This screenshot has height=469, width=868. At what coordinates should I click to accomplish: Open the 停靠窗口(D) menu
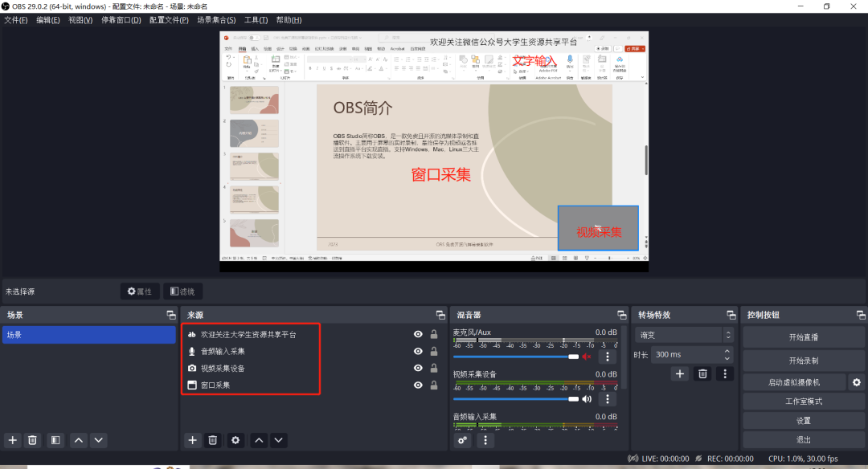(121, 20)
